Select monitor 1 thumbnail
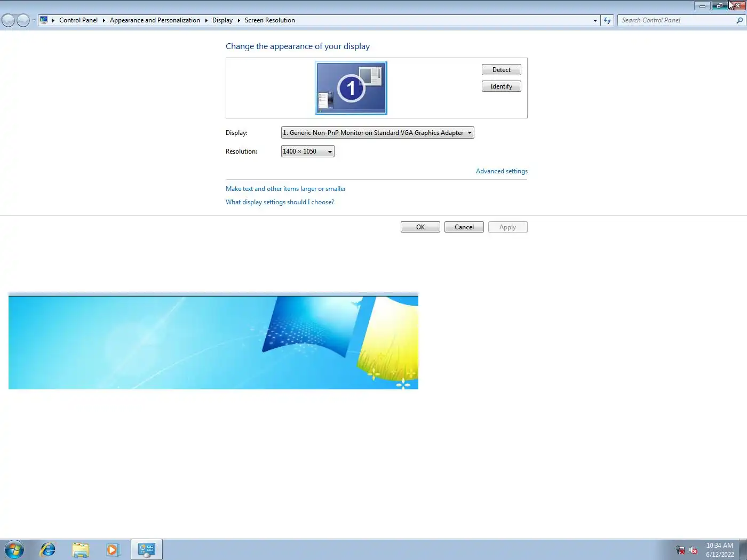Viewport: 747px width, 560px height. click(x=351, y=88)
